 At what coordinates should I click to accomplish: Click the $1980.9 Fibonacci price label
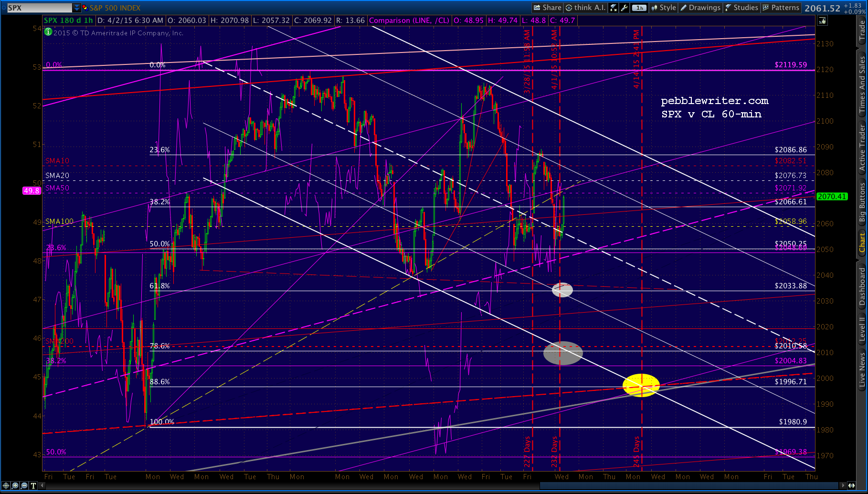[793, 422]
